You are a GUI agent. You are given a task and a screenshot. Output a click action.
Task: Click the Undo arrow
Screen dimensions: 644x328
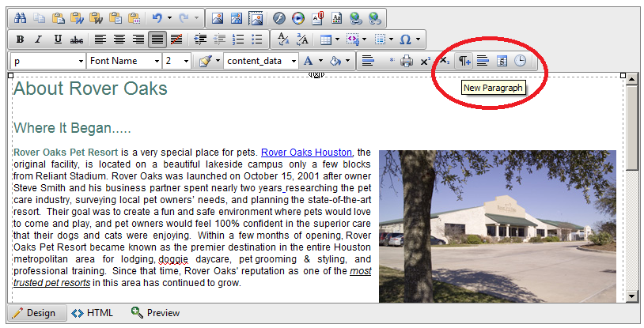tap(157, 17)
